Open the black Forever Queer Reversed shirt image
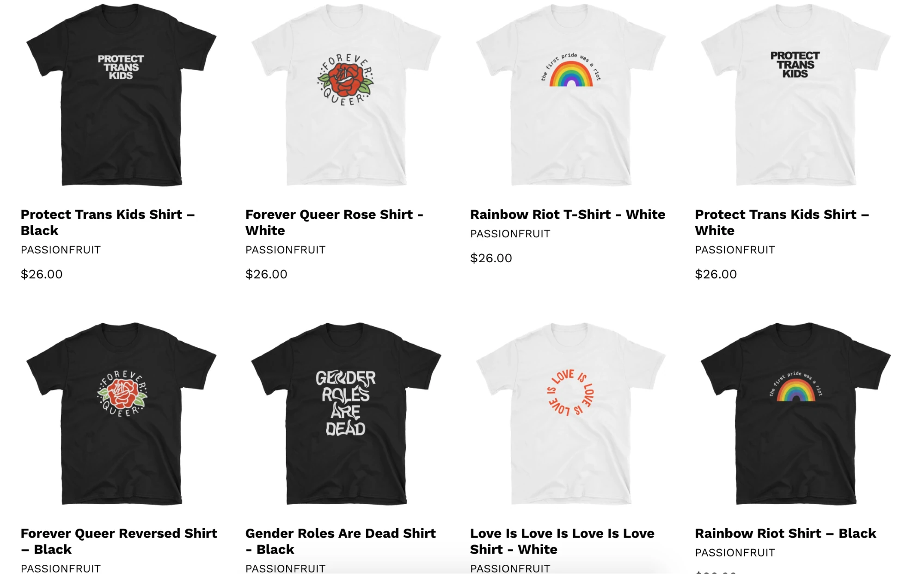 point(122,413)
